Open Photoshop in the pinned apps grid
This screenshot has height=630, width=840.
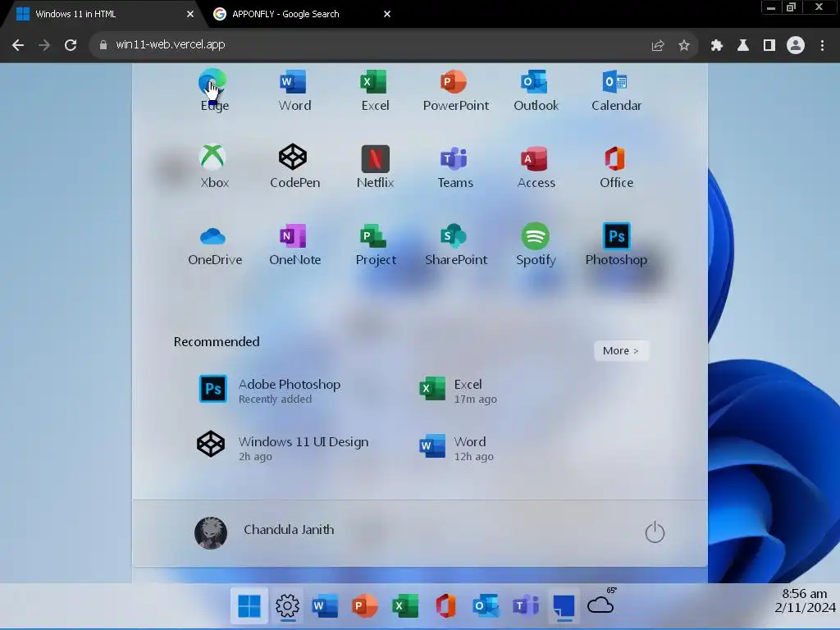[616, 244]
